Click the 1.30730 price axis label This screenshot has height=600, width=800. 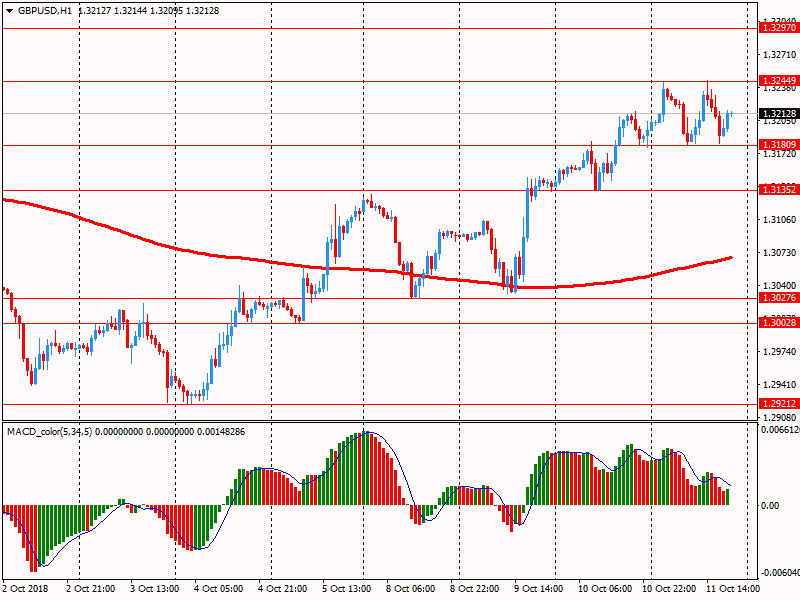pyautogui.click(x=780, y=253)
